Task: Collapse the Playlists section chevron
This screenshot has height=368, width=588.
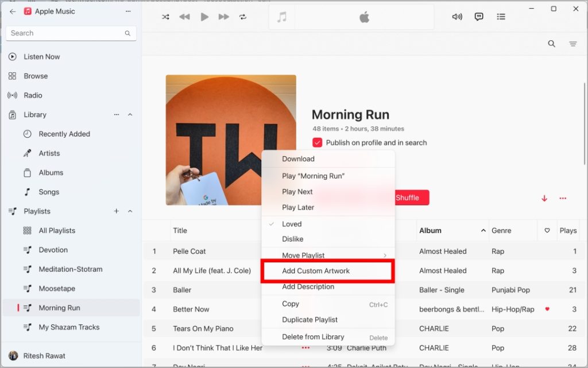Action: 130,211
